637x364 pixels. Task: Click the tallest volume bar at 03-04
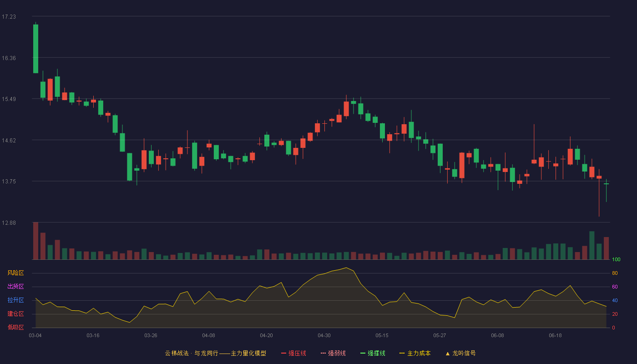click(35, 241)
